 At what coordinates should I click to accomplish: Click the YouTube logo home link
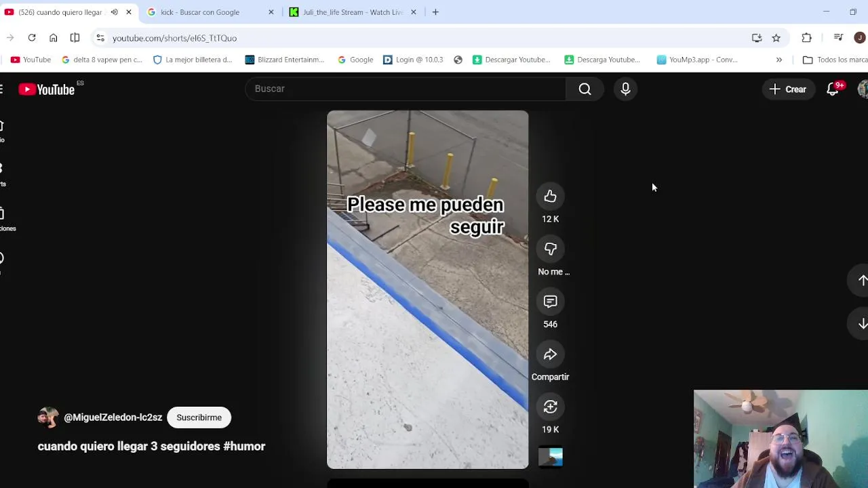(47, 89)
